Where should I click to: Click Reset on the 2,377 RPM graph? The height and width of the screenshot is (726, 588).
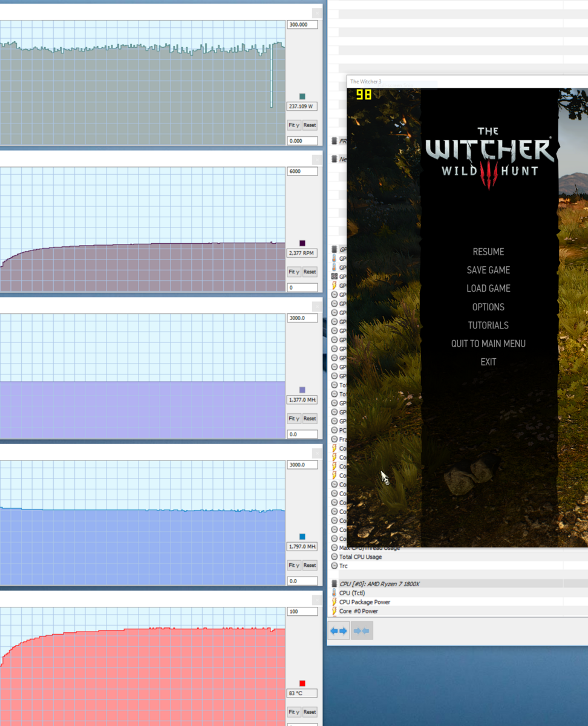click(x=310, y=272)
